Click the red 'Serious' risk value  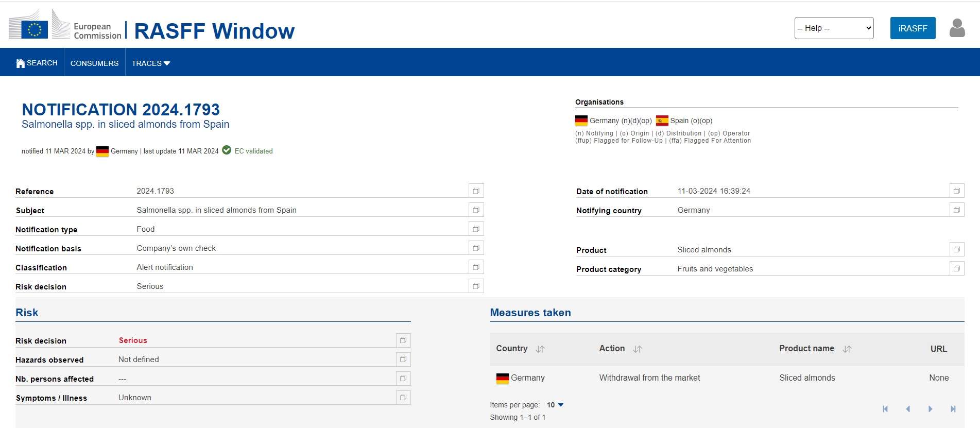coord(133,340)
